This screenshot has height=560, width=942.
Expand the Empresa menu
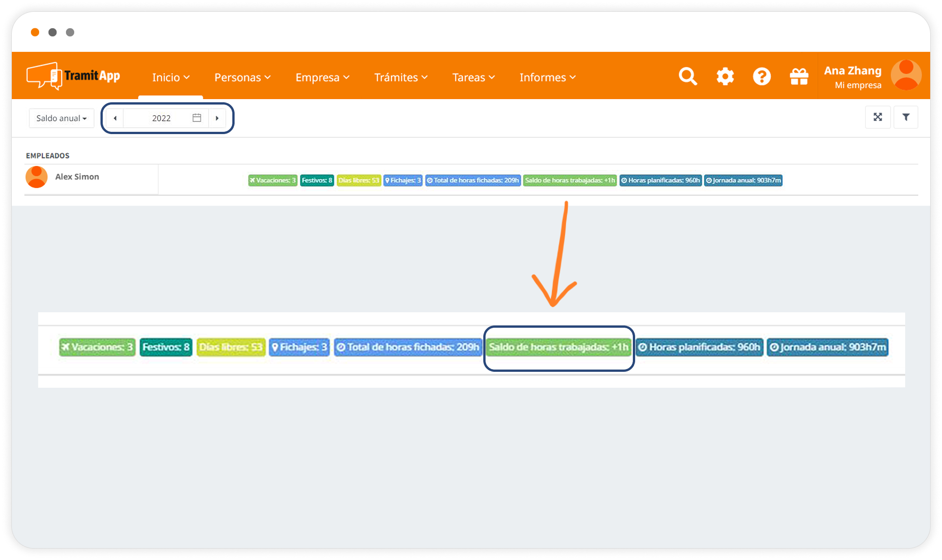pos(322,78)
